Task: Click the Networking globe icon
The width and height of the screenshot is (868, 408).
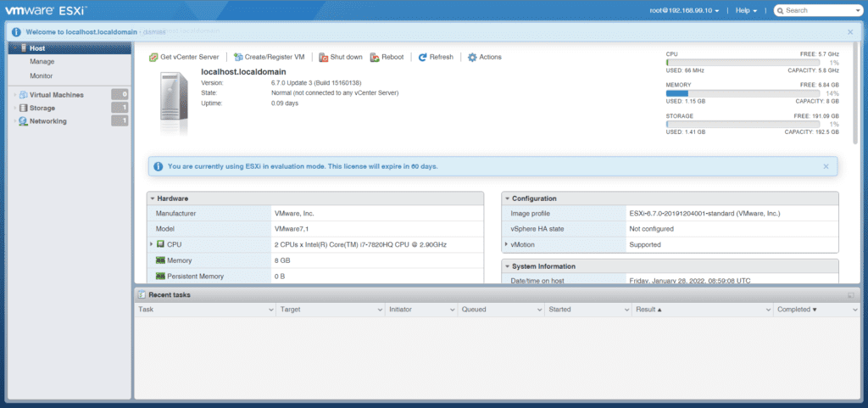Action: click(x=23, y=121)
